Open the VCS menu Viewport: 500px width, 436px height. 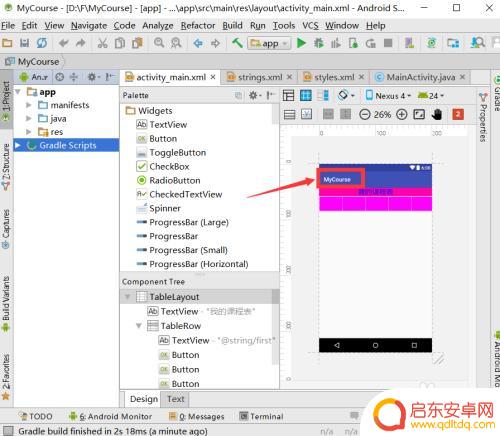point(310,26)
